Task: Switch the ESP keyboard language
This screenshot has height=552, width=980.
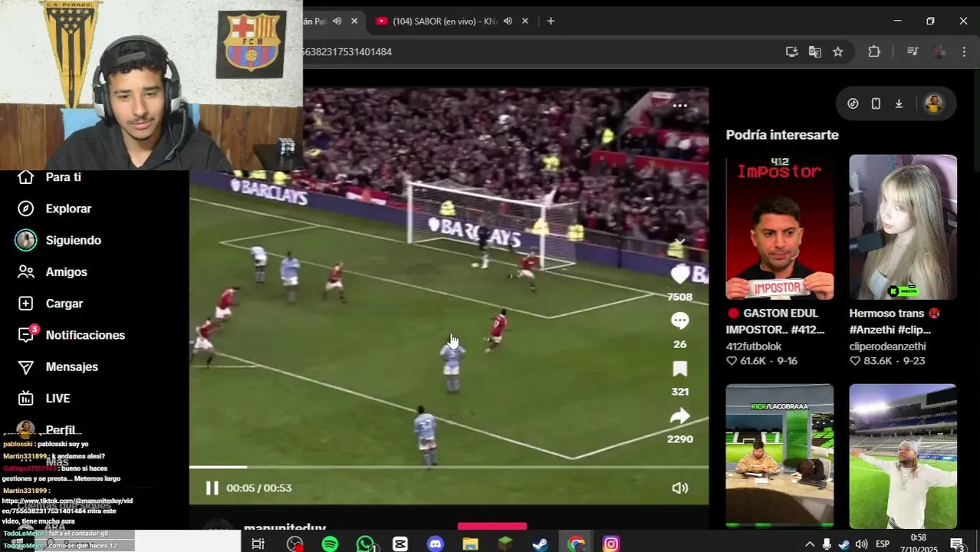Action: pos(883,544)
